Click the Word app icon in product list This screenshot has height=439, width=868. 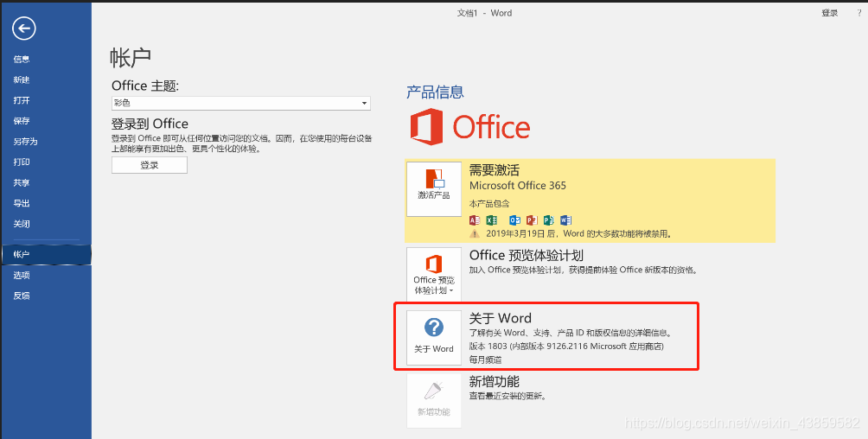click(565, 219)
